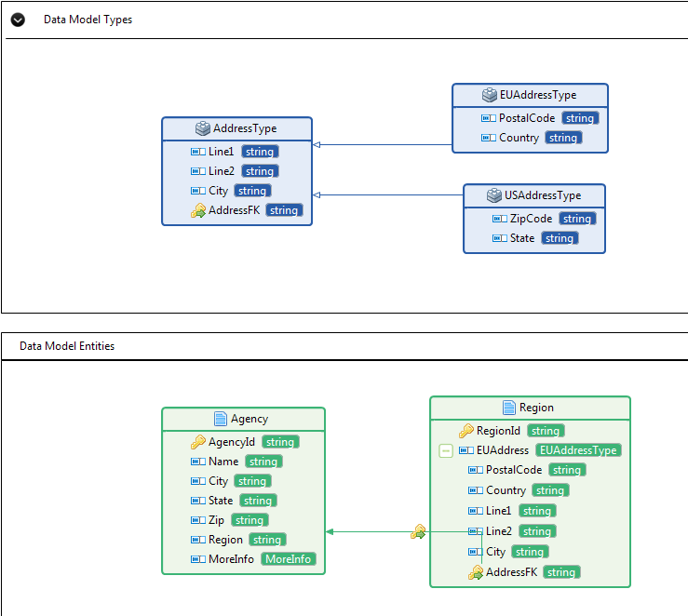Click the RegionId key icon
688x616 pixels.
click(x=466, y=431)
